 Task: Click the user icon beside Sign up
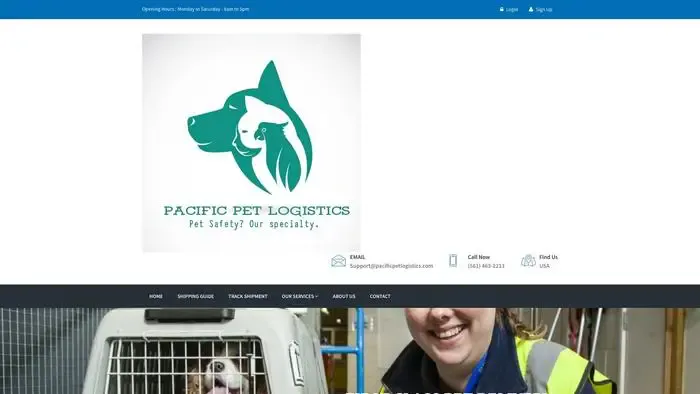point(531,9)
